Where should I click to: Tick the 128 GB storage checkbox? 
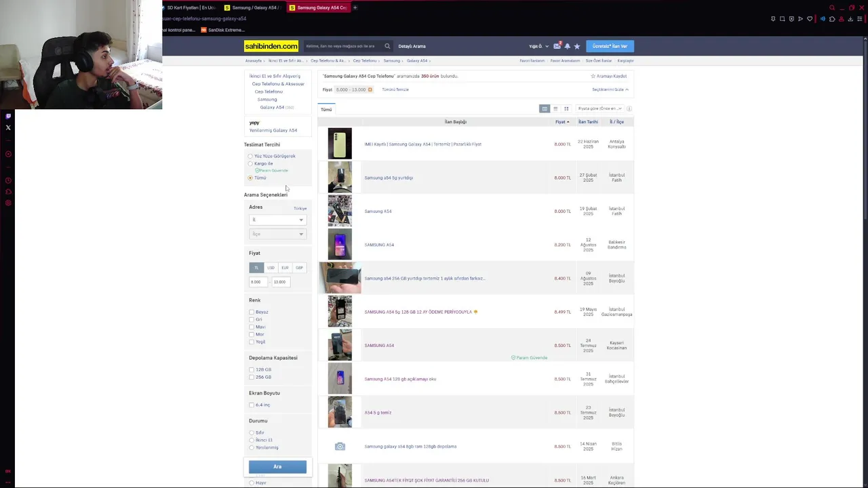tap(252, 369)
